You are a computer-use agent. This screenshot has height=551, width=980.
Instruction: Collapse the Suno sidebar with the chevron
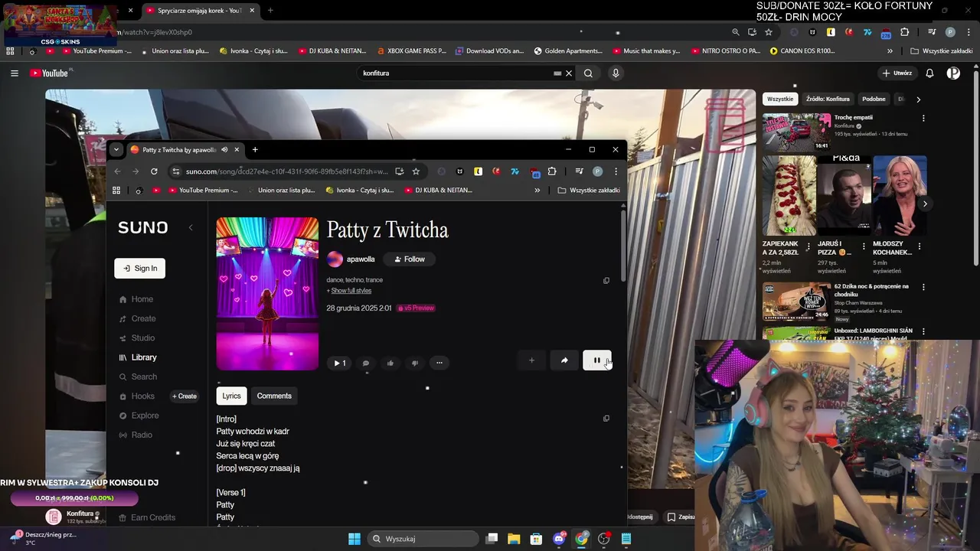pos(191,227)
